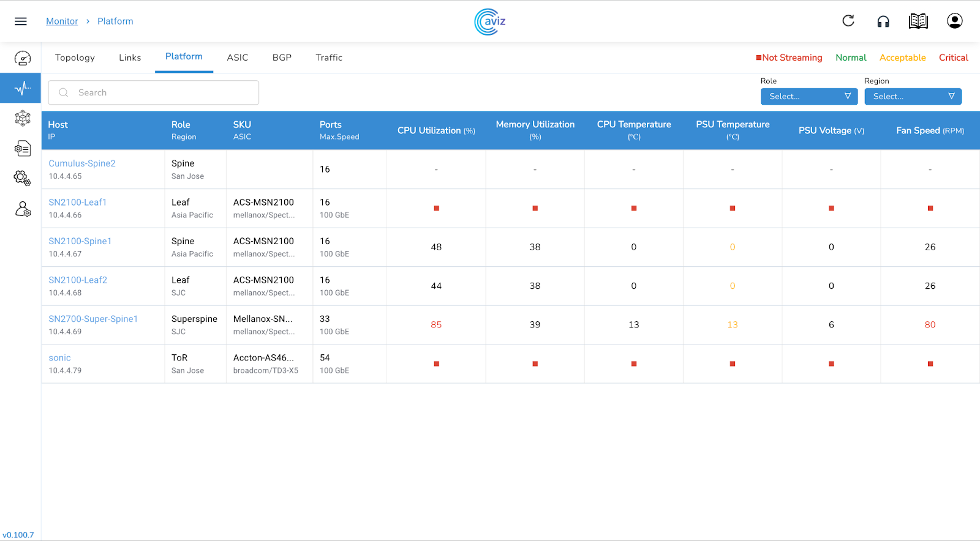Switch to the Links tab
The image size is (980, 541).
point(130,58)
